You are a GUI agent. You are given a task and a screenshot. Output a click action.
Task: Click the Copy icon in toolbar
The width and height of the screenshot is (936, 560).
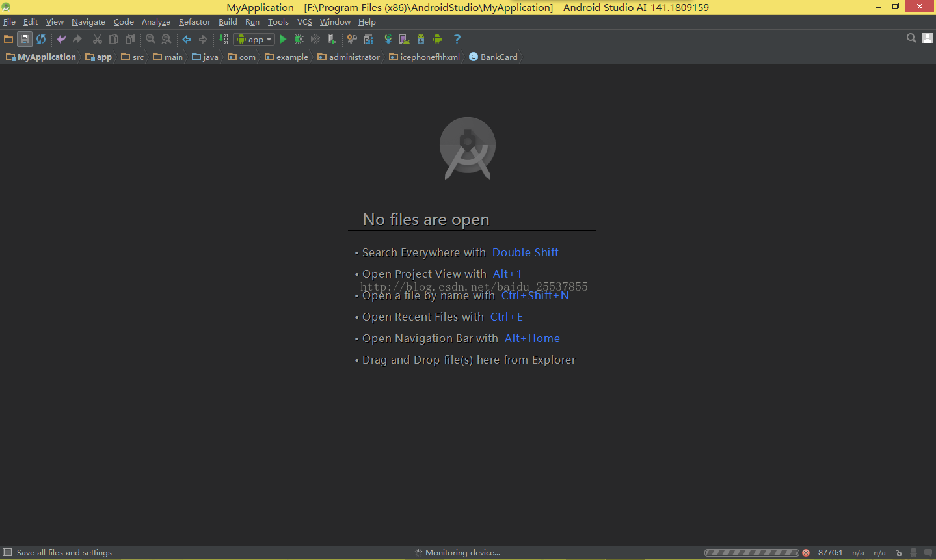click(x=114, y=39)
